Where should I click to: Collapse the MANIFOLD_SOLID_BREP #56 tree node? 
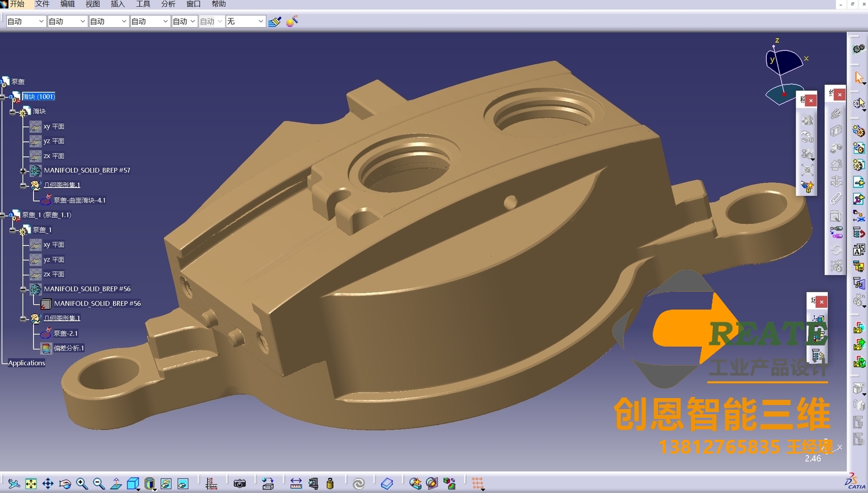pyautogui.click(x=23, y=289)
